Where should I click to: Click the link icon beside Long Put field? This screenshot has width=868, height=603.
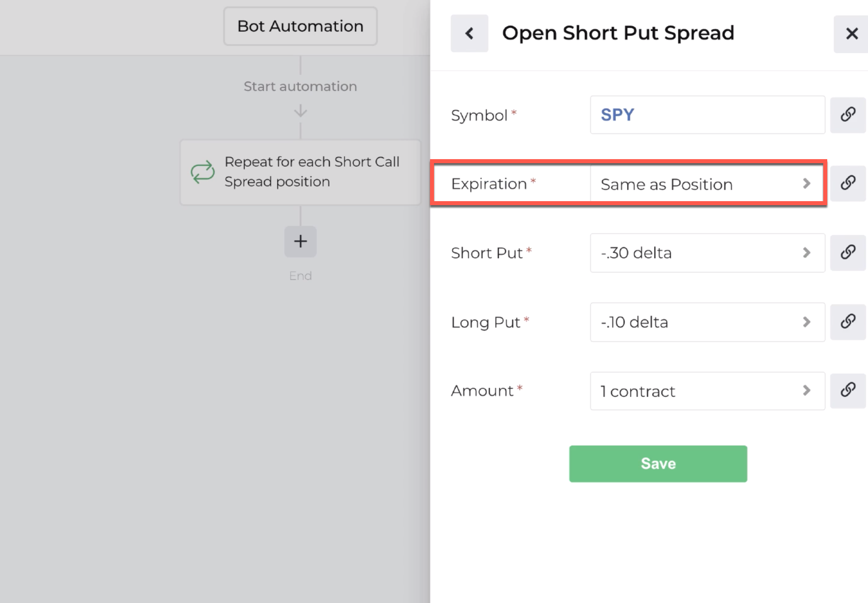point(848,322)
